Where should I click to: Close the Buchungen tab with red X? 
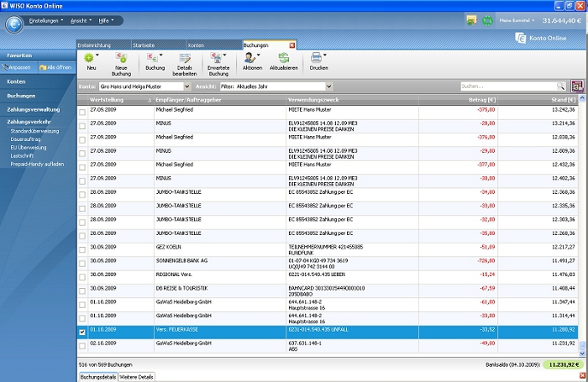[292, 45]
